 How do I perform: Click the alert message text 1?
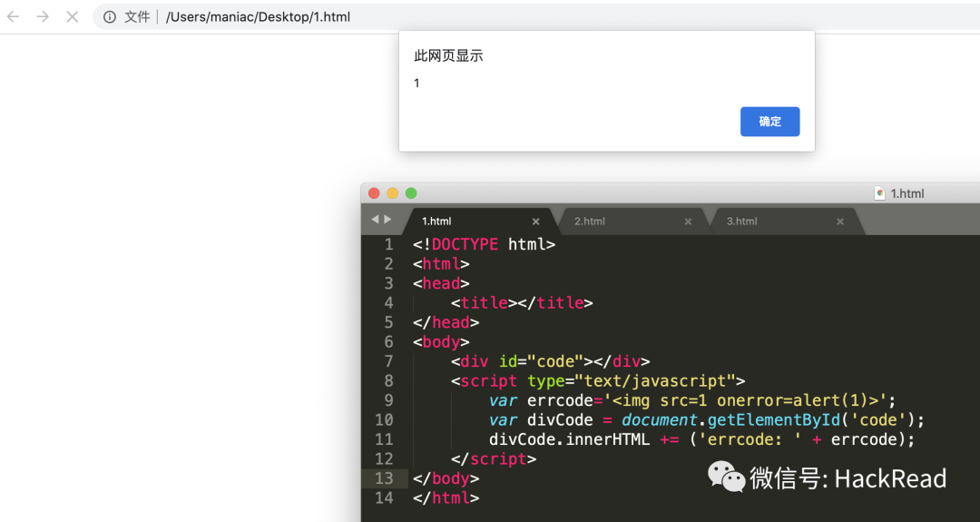click(x=416, y=84)
